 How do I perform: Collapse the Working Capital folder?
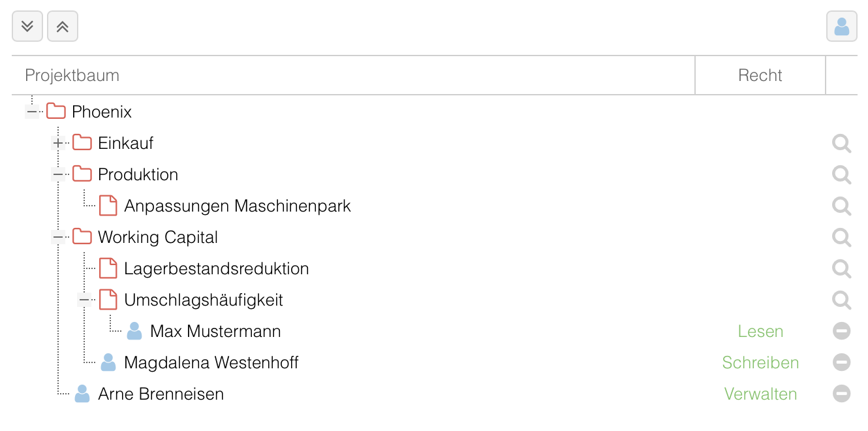point(58,237)
